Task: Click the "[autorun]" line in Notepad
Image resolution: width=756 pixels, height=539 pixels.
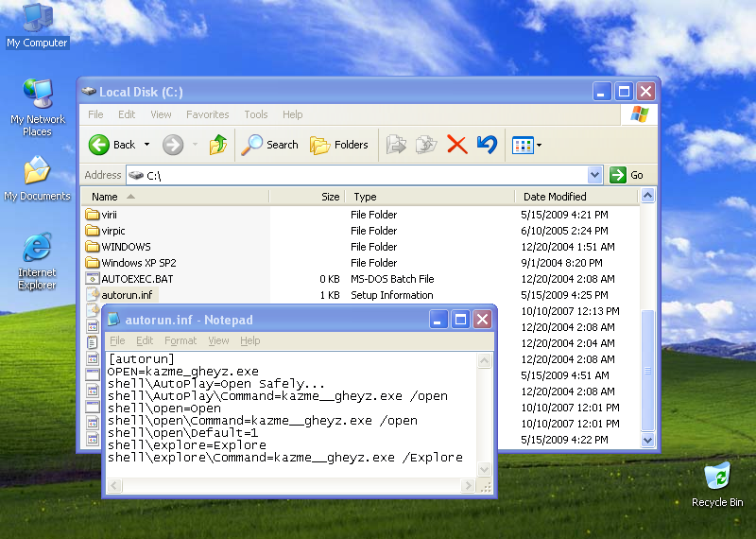Action: 141,359
